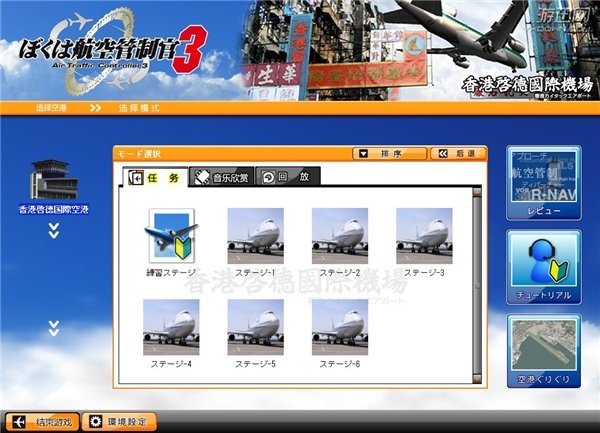600x433 pixels.
Task: Click the stage list vertical scrollbar track
Action: pyautogui.click(x=477, y=285)
